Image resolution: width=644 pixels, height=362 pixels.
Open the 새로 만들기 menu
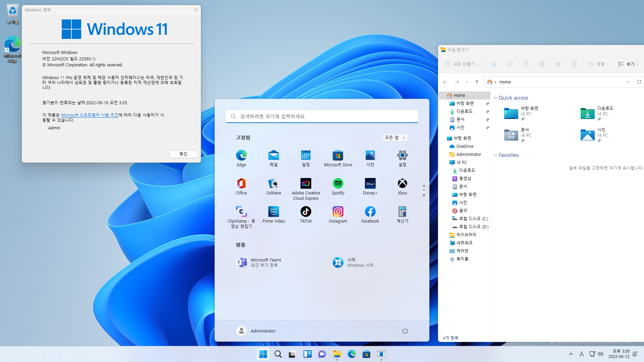click(462, 64)
